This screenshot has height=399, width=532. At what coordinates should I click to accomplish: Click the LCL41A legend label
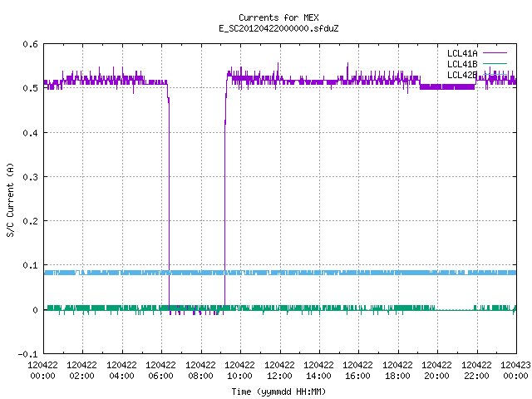[462, 53]
